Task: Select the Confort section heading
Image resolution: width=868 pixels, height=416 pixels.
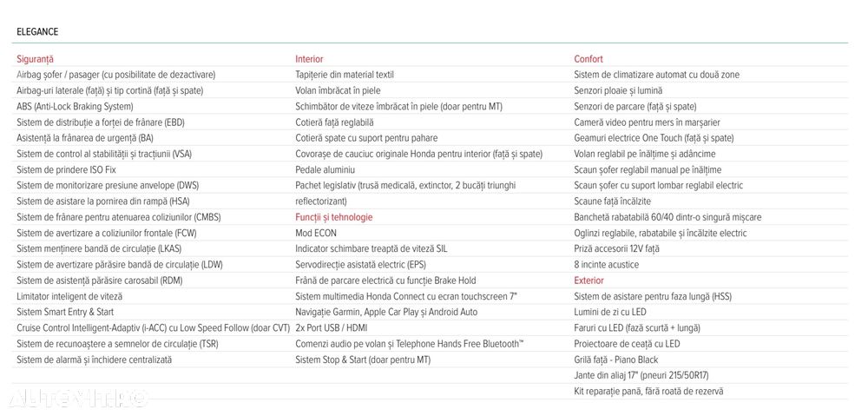Action: click(589, 59)
